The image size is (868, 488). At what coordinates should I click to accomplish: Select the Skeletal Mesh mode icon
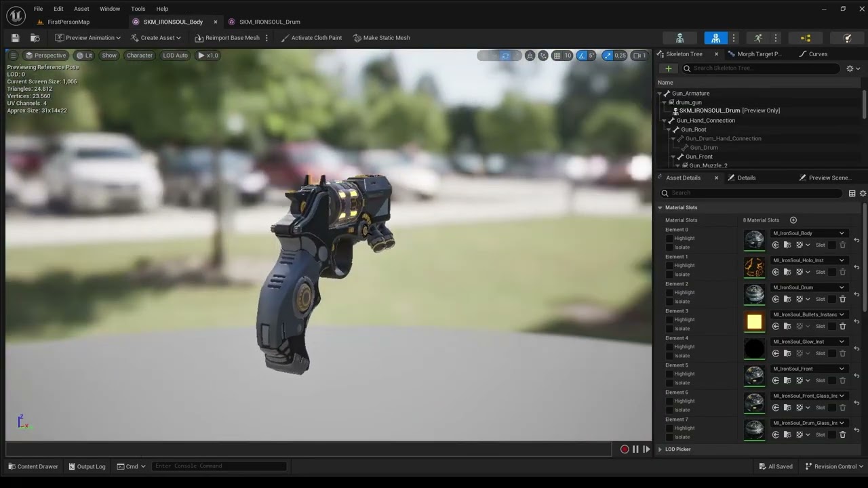[716, 38]
